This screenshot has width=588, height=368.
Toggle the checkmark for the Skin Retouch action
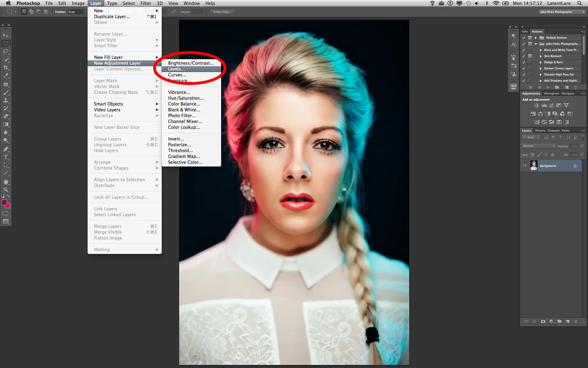(x=524, y=56)
